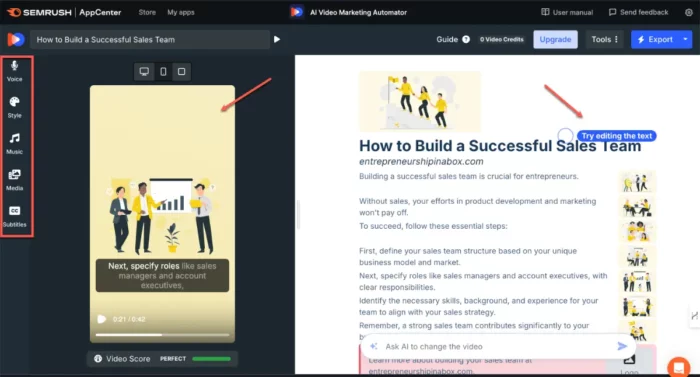
Task: Click the 'Try editing the text' tooltip
Action: point(617,136)
